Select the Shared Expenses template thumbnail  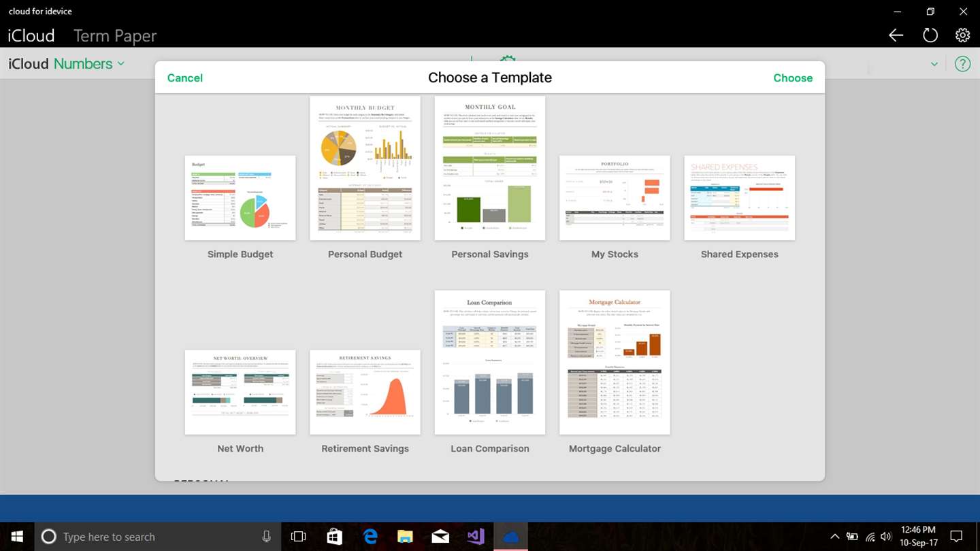point(740,198)
